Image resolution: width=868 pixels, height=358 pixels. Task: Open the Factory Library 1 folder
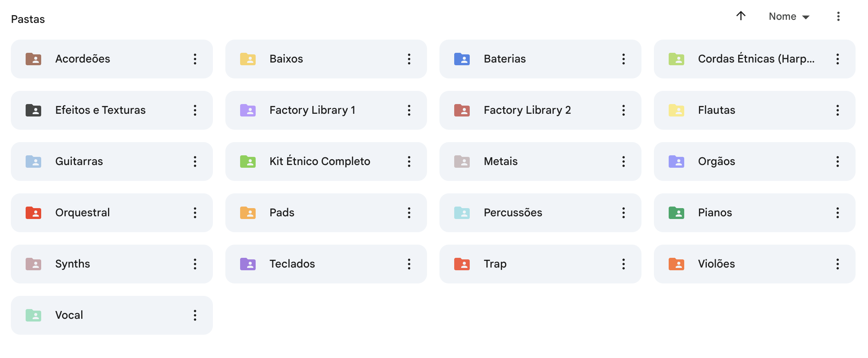coord(312,110)
